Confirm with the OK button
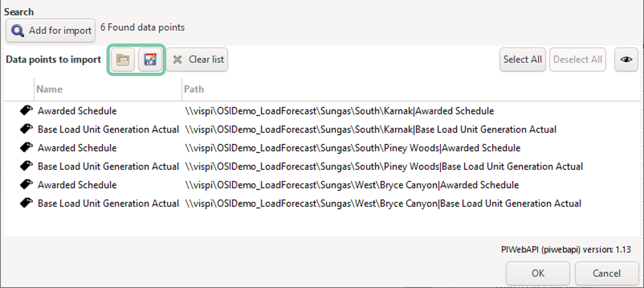Screen dimensions: 644x288 click(x=538, y=273)
